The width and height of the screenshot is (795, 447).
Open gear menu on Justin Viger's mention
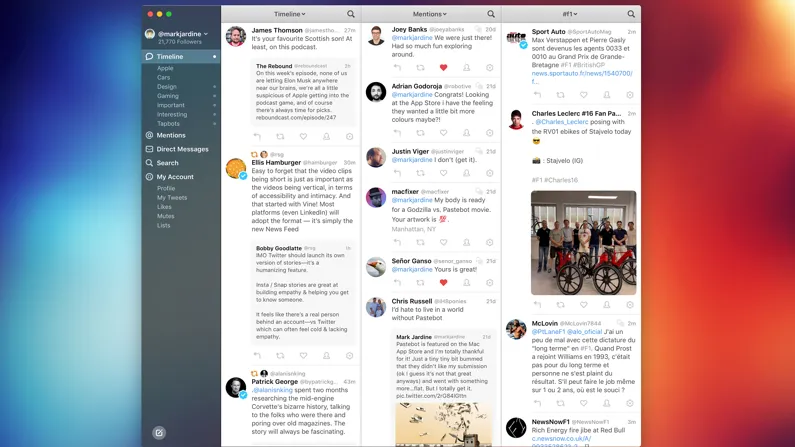click(x=489, y=173)
